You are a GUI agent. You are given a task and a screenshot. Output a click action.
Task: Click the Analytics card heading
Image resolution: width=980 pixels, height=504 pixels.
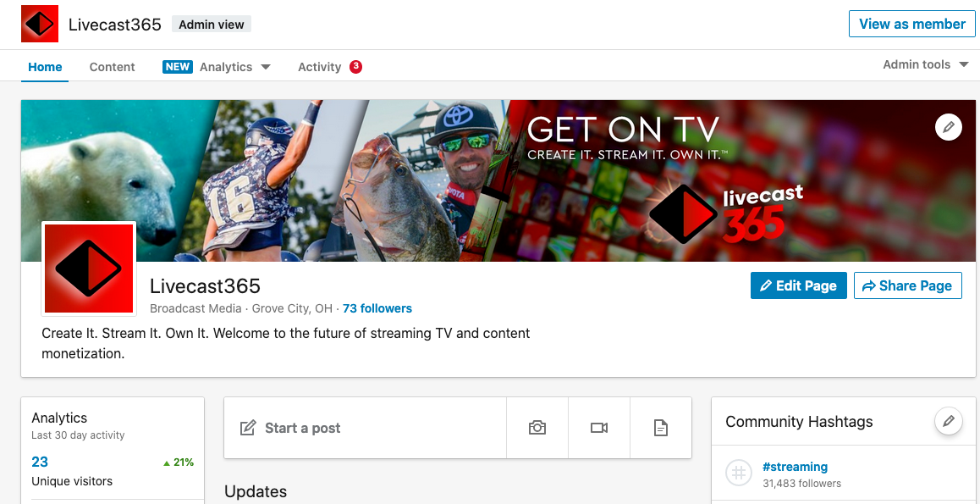pos(59,418)
